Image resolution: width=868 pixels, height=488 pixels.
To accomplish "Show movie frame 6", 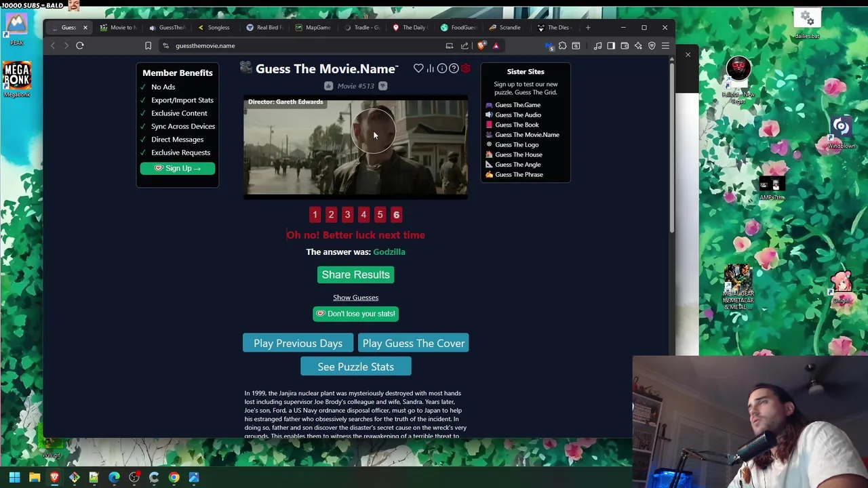I will tap(396, 215).
